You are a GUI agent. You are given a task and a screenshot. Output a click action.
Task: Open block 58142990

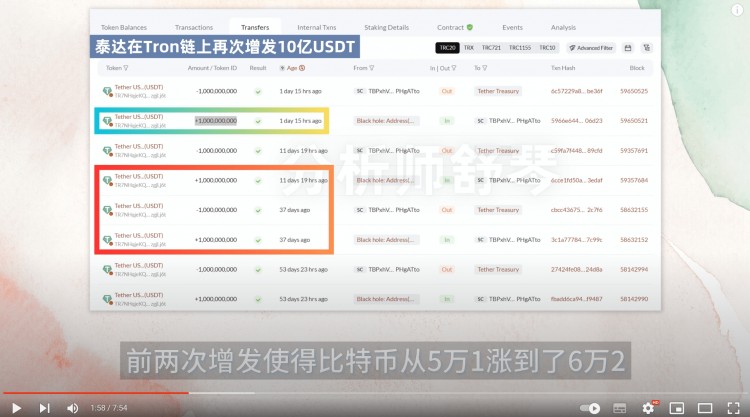634,299
